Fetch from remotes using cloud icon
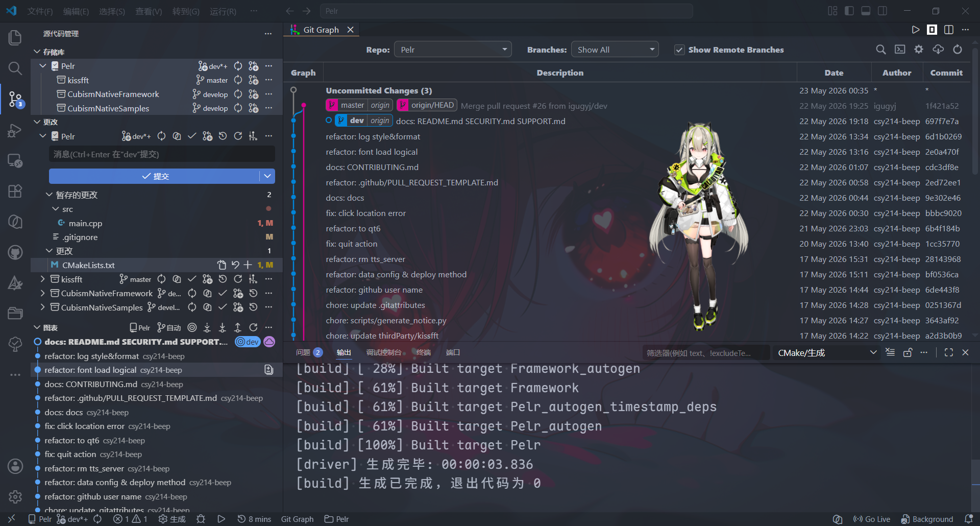 (x=938, y=50)
